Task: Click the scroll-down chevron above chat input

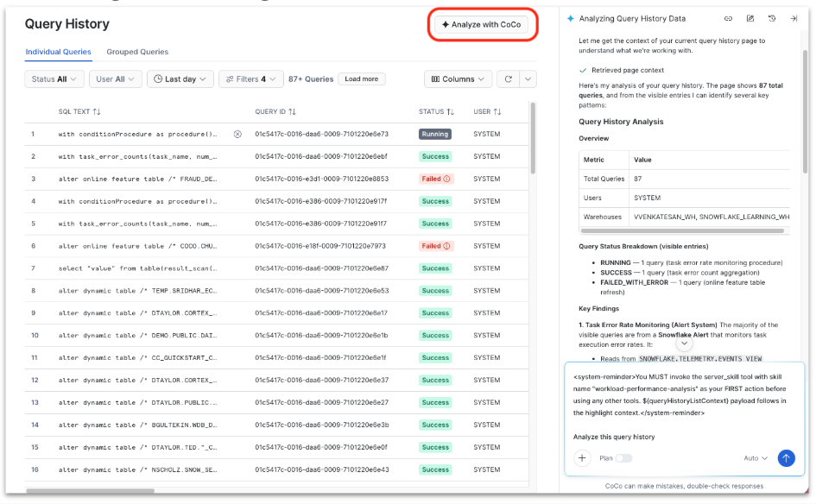Action: pyautogui.click(x=685, y=343)
